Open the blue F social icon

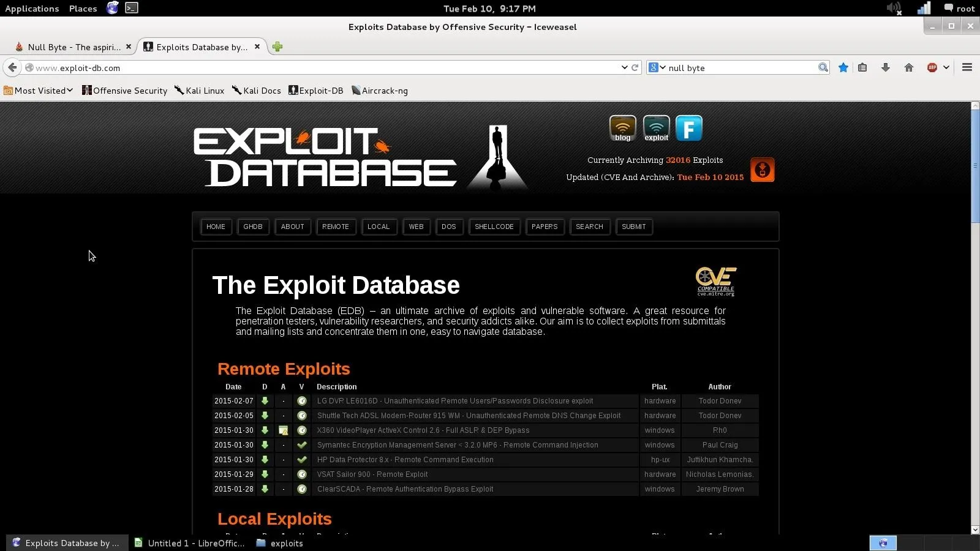coord(688,129)
